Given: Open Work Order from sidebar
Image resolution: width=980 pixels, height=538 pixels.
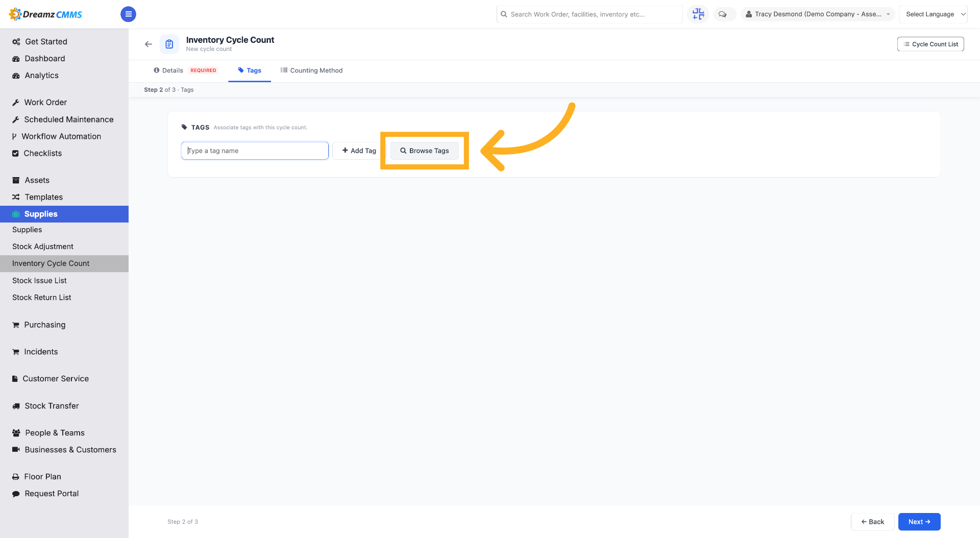Looking at the screenshot, I should click(45, 103).
